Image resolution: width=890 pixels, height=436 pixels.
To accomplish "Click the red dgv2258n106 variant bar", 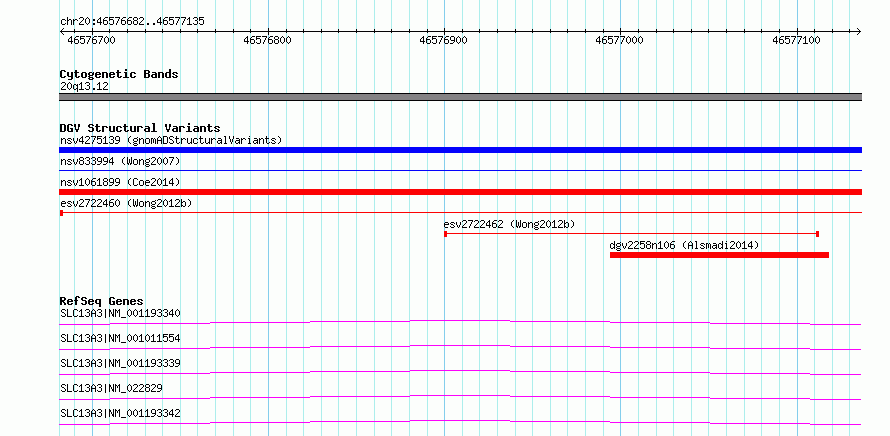I will 719,255.
